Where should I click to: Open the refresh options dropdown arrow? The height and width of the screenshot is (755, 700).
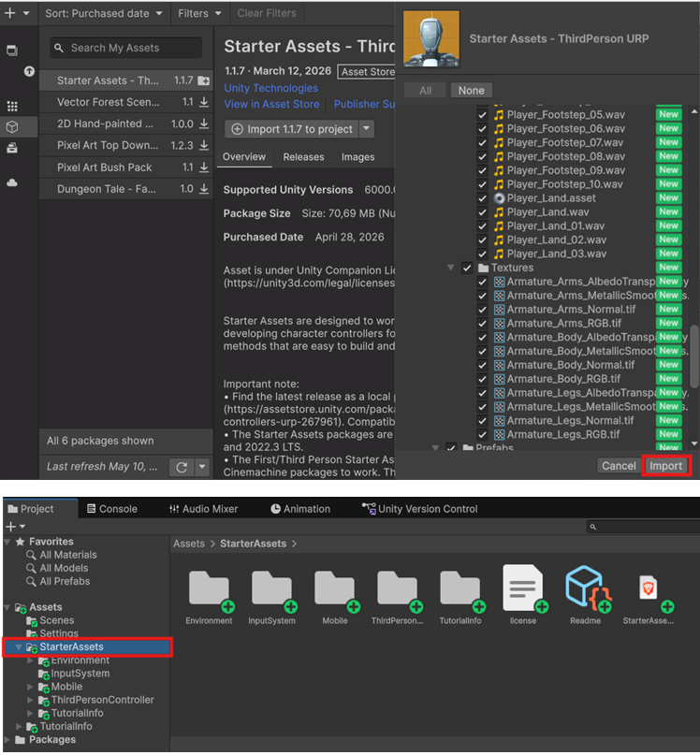202,467
